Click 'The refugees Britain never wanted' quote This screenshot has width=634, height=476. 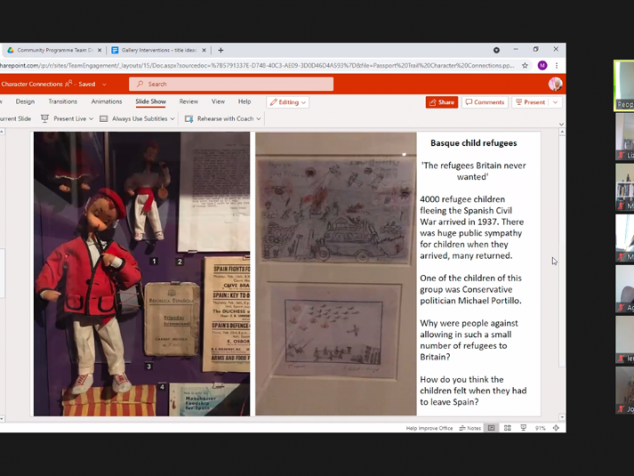473,171
